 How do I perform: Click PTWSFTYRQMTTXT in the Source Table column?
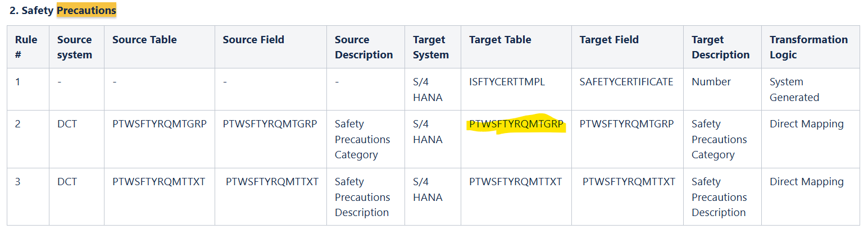click(159, 182)
